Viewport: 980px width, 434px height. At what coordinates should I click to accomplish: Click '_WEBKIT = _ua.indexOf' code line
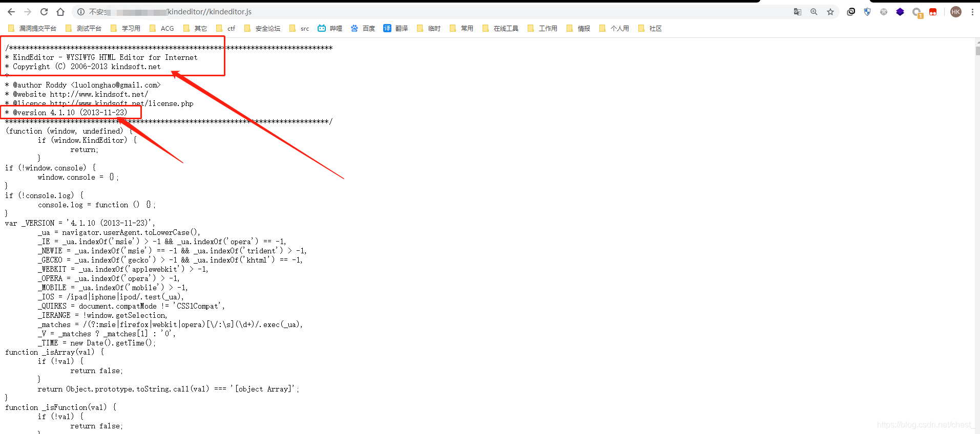(x=123, y=269)
